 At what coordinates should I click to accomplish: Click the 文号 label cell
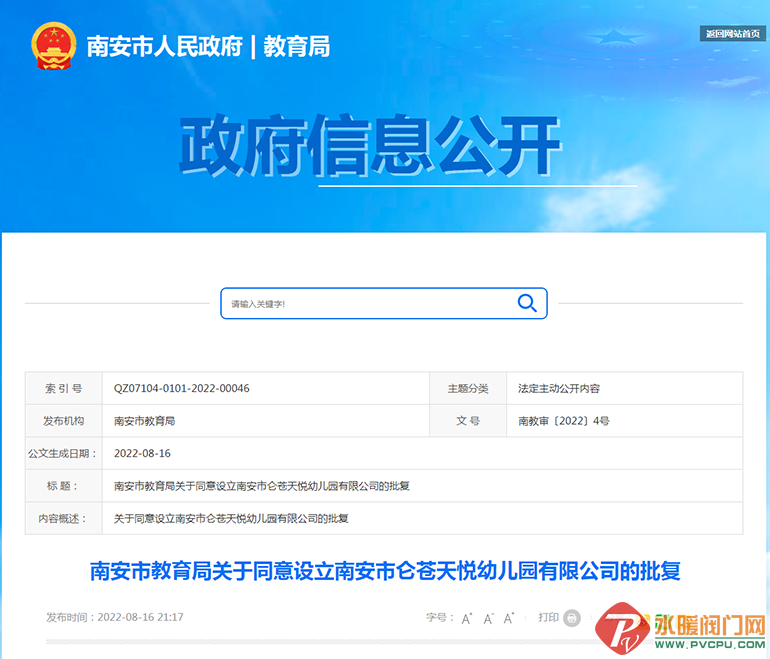(x=468, y=421)
